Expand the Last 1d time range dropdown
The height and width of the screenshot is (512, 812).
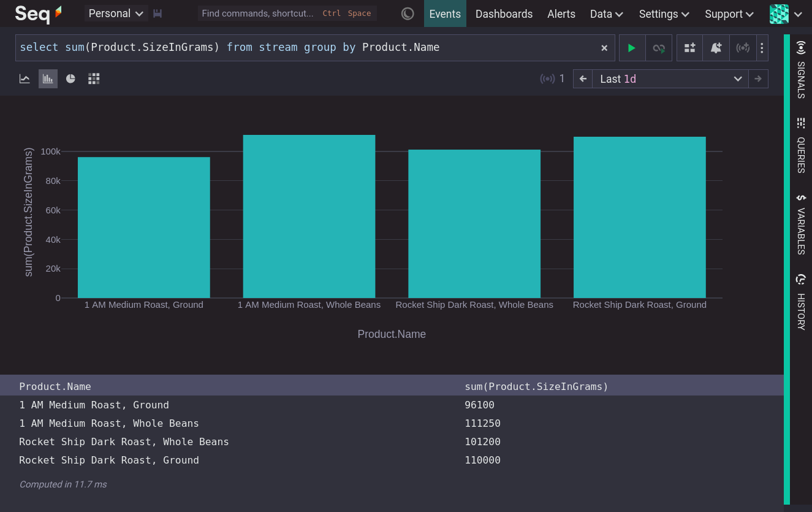(670, 78)
